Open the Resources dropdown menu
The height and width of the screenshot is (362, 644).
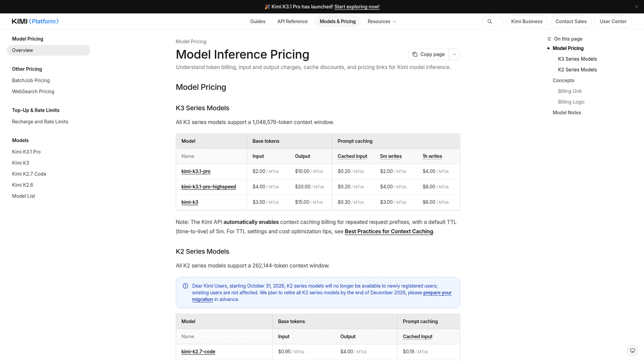click(382, 21)
